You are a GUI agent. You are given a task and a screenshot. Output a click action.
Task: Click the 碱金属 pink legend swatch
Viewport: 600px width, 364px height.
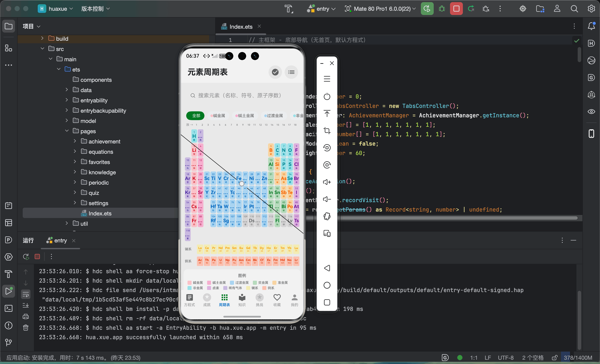click(x=189, y=282)
